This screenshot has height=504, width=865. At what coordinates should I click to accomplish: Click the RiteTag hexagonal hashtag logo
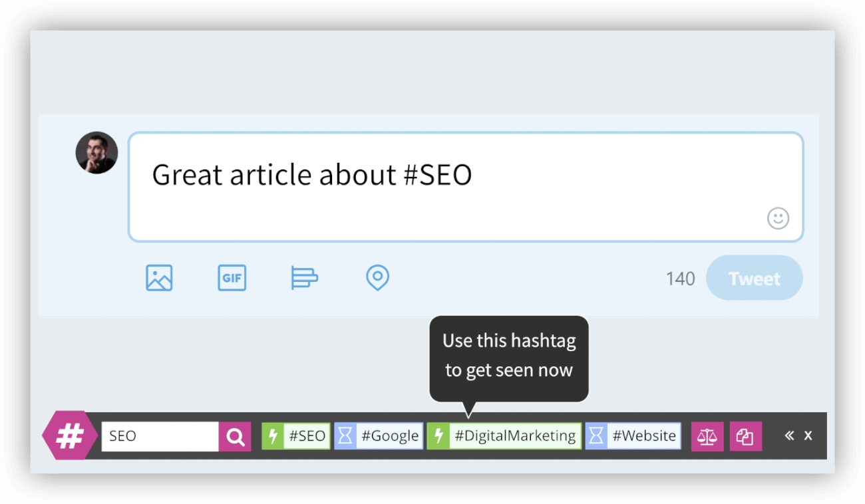point(69,436)
